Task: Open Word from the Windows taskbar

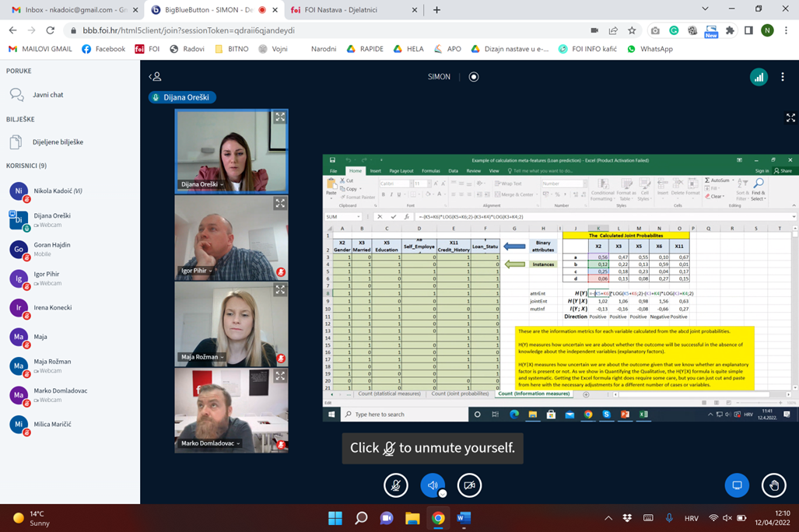Action: (x=464, y=518)
